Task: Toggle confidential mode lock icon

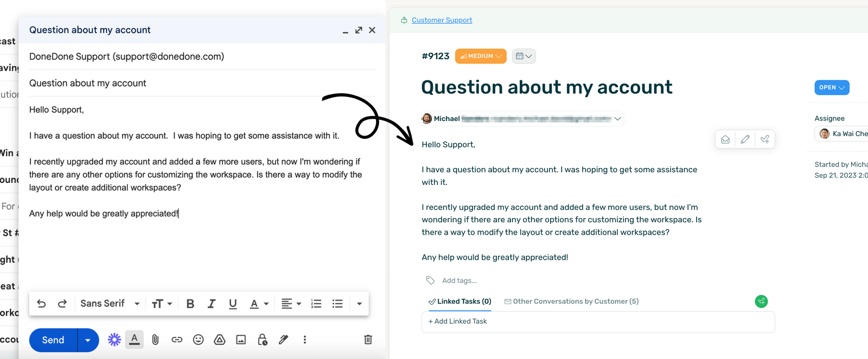Action: point(263,339)
